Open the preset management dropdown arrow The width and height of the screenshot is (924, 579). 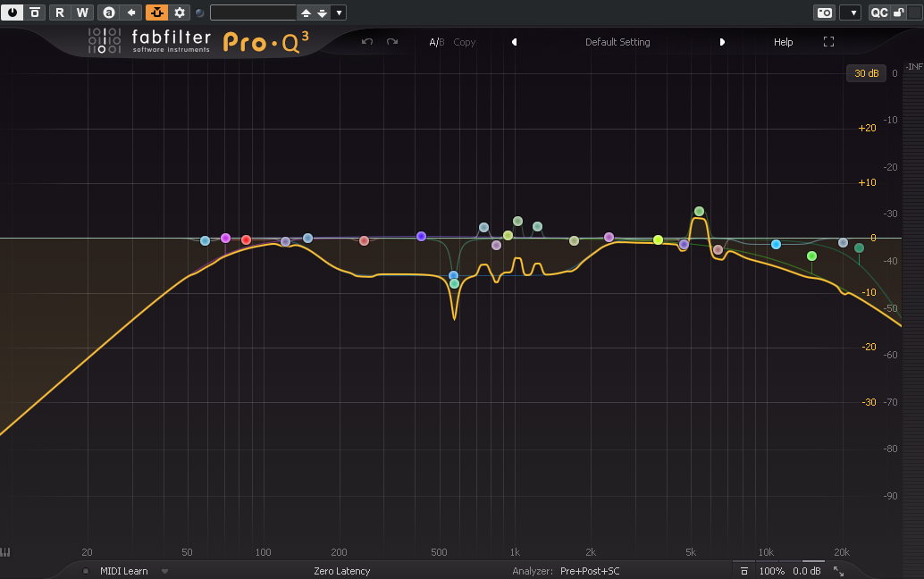tap(339, 13)
